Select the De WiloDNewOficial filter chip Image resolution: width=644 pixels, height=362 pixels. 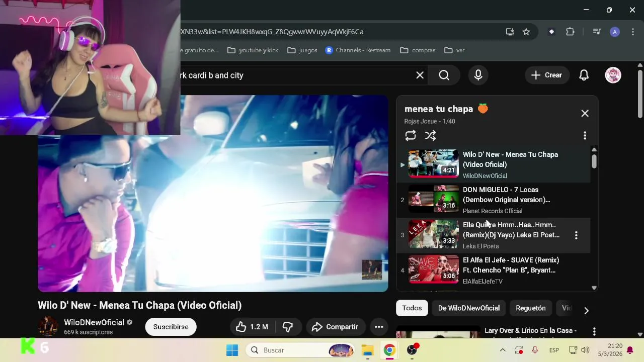point(468,308)
